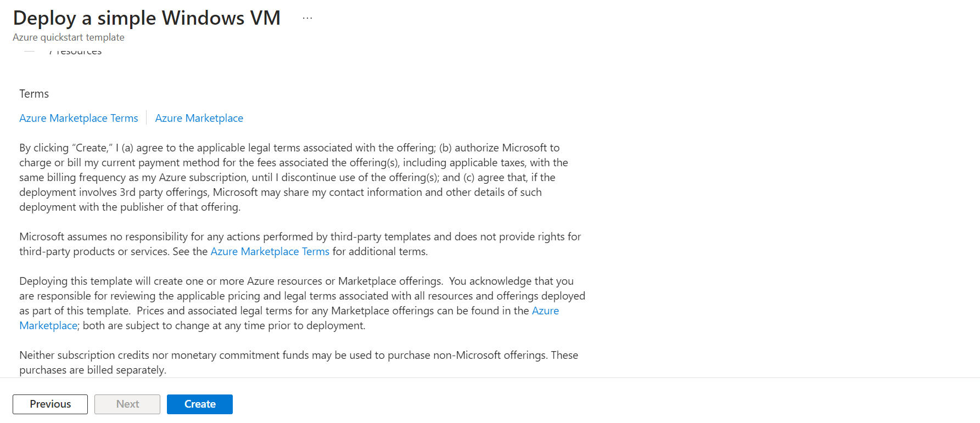The height and width of the screenshot is (423, 980).
Task: Click the "for additional terms." text
Action: 380,252
